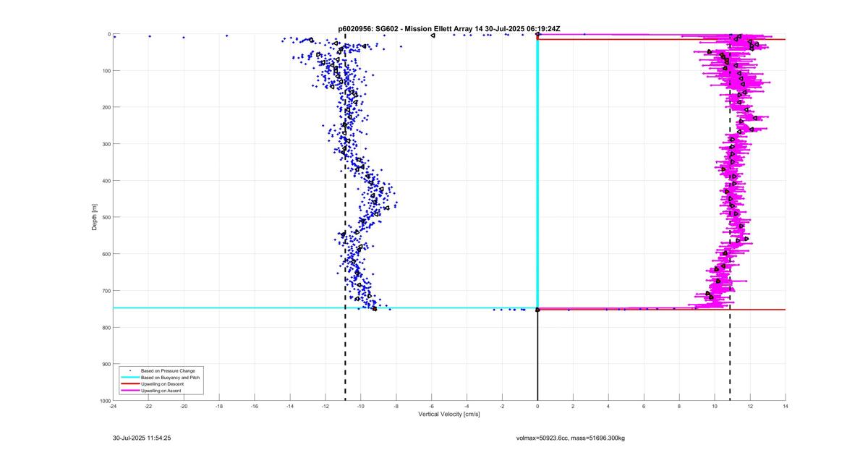Click the velocity axis tick label '12'

[750, 407]
